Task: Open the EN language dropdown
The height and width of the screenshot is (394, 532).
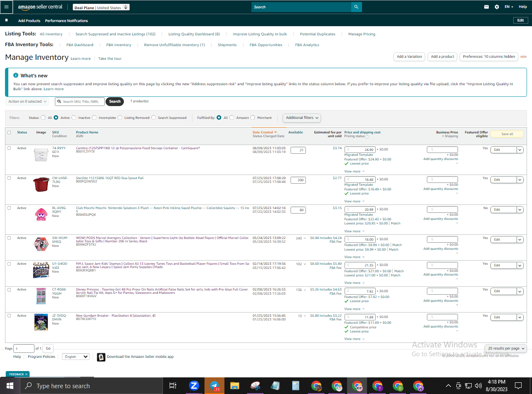Action: 509,7
